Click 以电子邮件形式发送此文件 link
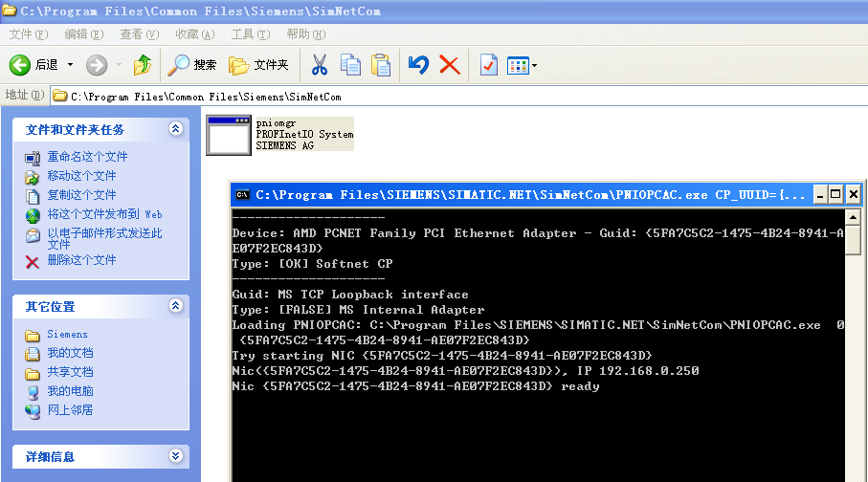 click(x=104, y=238)
